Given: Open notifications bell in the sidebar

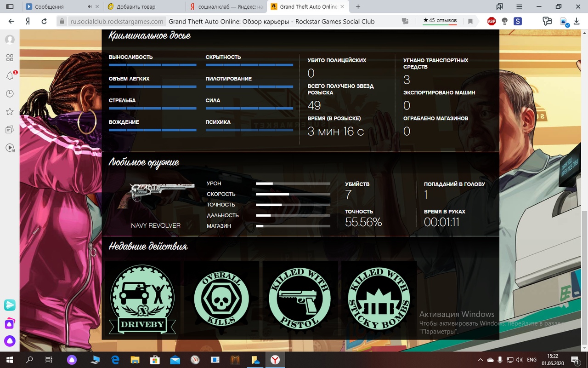Looking at the screenshot, I should point(10,76).
